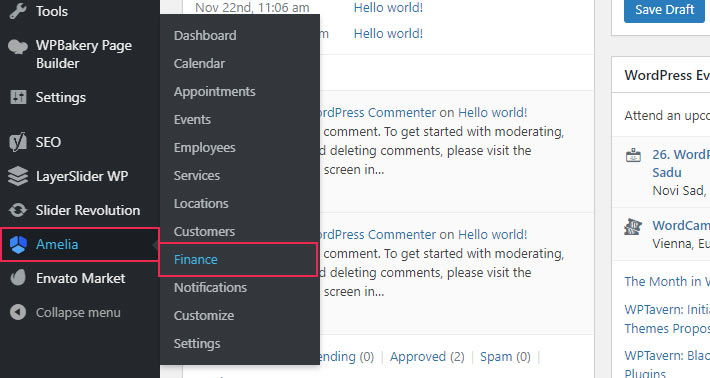Collapse the admin sidebar menu

point(65,312)
